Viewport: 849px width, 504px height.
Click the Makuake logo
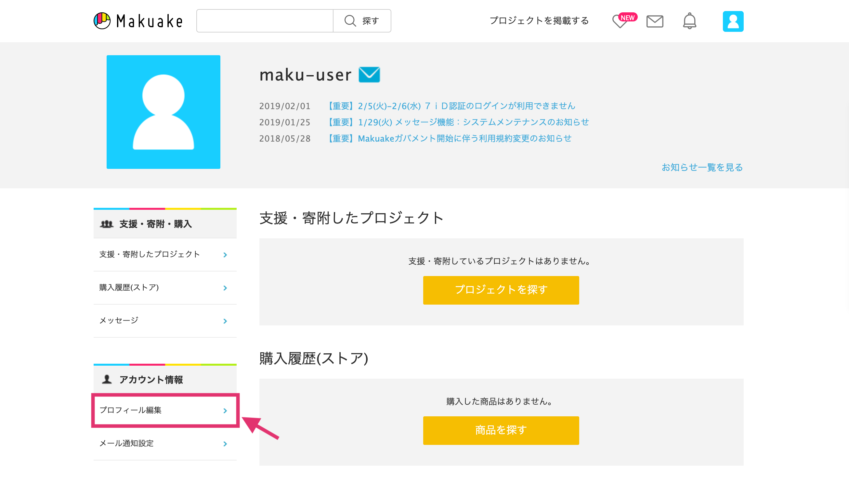coord(138,21)
